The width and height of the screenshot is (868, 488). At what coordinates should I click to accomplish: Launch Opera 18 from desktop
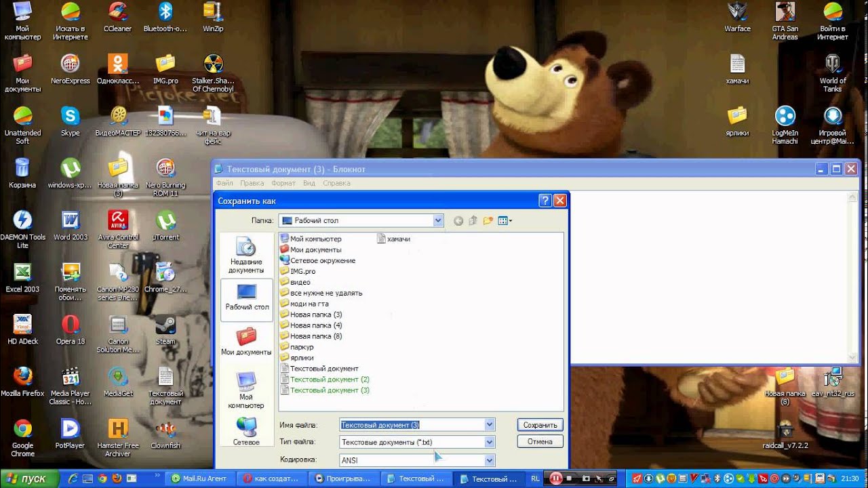coord(70,329)
